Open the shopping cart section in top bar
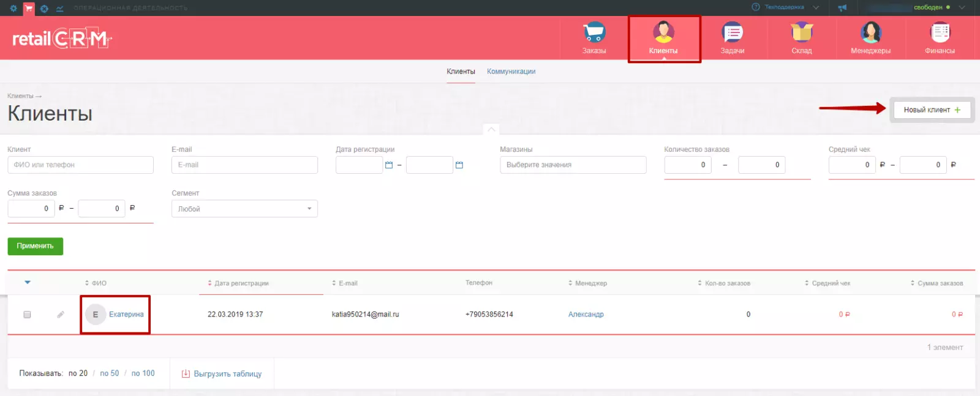980x396 pixels. pyautogui.click(x=29, y=9)
